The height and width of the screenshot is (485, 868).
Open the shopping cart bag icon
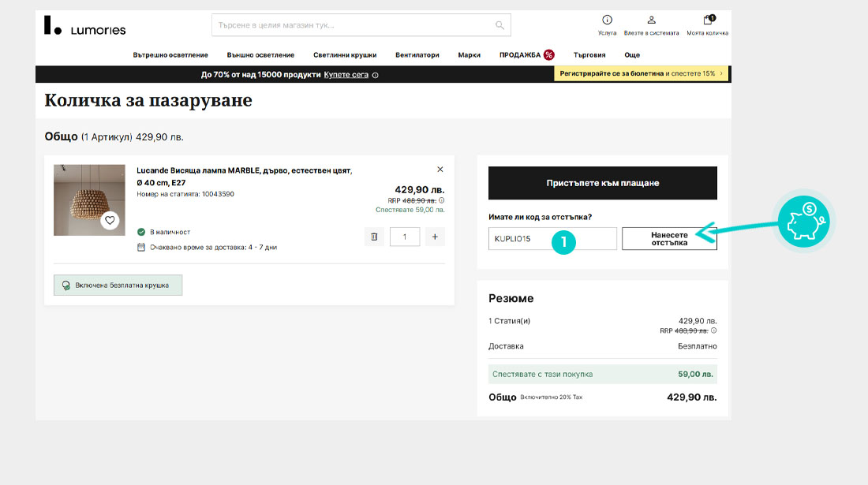point(708,20)
